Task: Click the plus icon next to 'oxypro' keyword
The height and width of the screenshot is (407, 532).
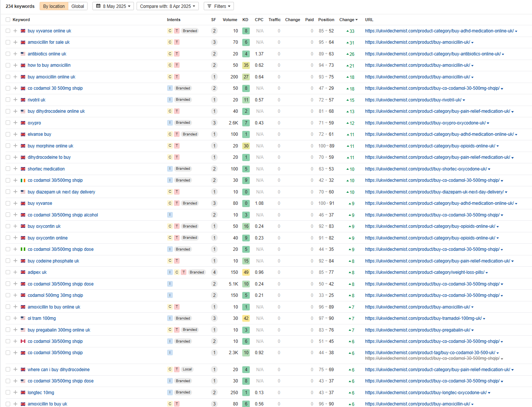Action: [15, 123]
